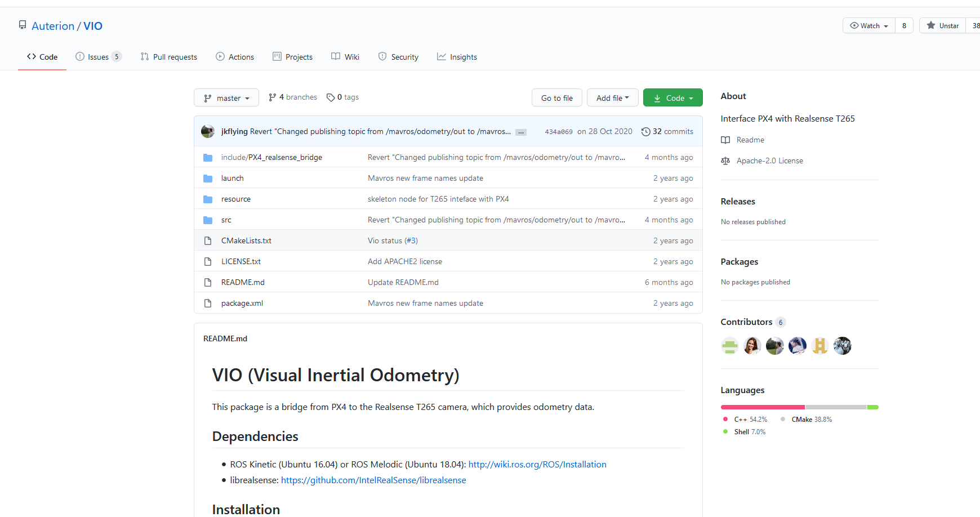Open the launch directory folder icon
This screenshot has width=980, height=517.
208,178
